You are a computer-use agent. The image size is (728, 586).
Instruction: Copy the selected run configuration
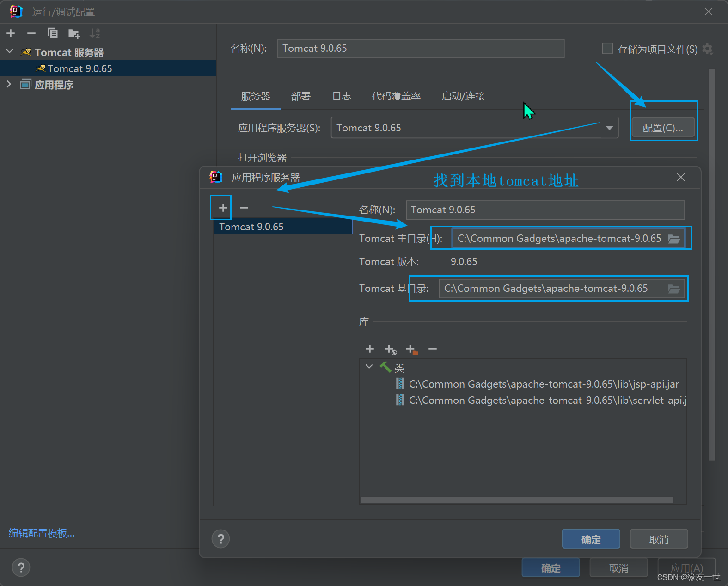[53, 33]
